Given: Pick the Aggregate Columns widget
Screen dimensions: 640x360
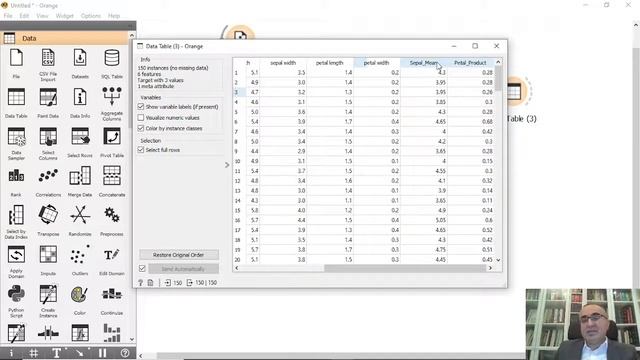Looking at the screenshot, I should point(112,96).
